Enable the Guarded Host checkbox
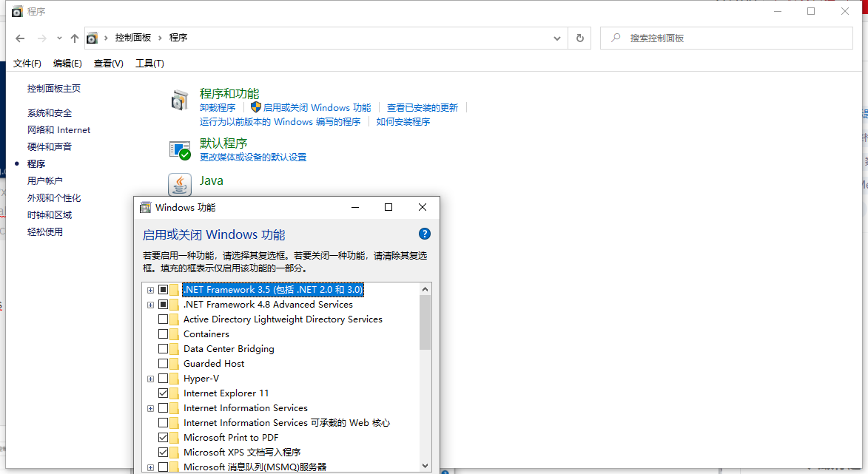 (x=164, y=363)
